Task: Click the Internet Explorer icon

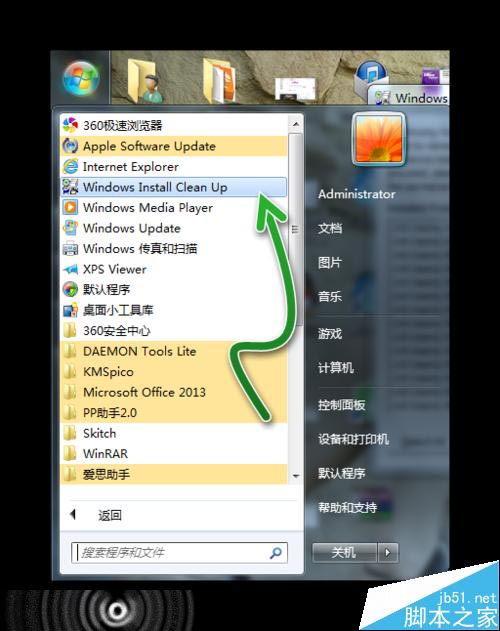Action: tap(70, 166)
